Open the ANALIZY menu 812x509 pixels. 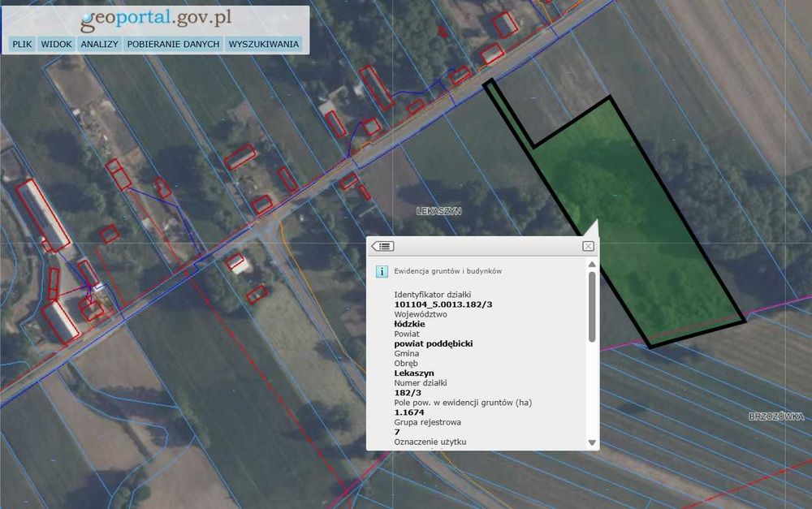coord(99,44)
